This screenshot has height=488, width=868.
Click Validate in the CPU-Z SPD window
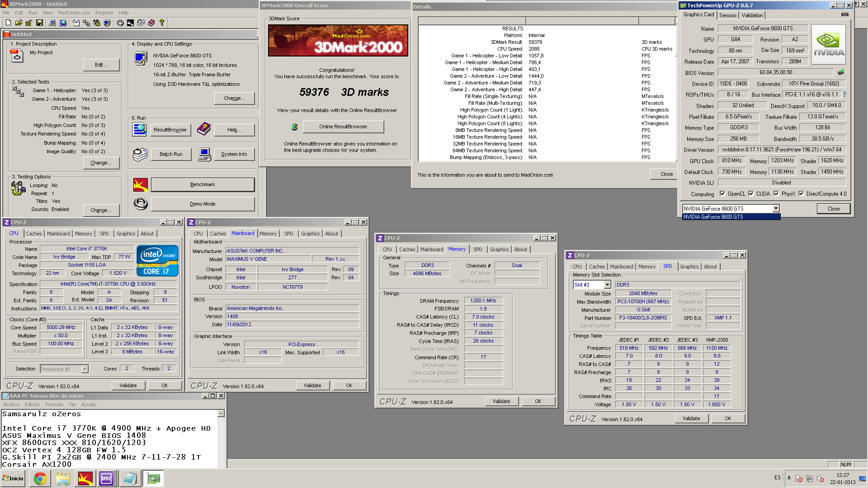pos(691,418)
